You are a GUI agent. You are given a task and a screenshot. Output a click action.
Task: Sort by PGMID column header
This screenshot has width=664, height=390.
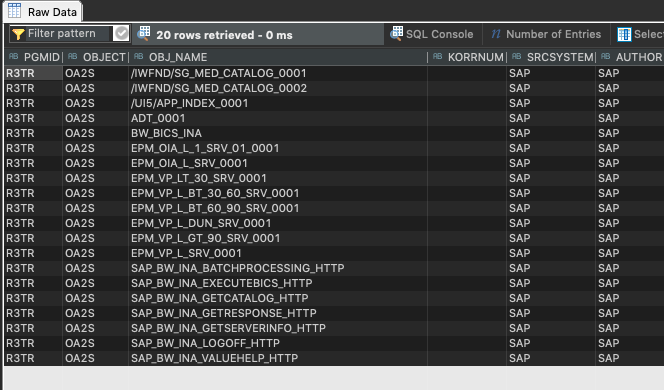pyautogui.click(x=34, y=57)
